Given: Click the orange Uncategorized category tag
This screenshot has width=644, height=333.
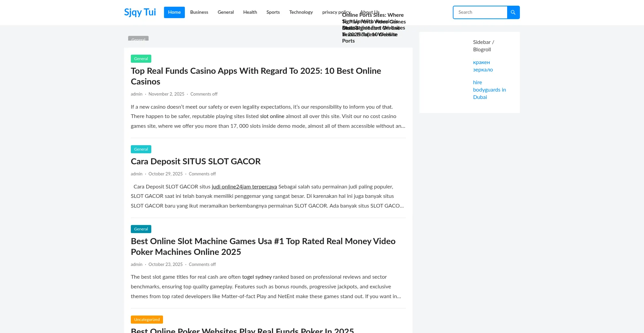Looking at the screenshot, I should click(x=147, y=320).
